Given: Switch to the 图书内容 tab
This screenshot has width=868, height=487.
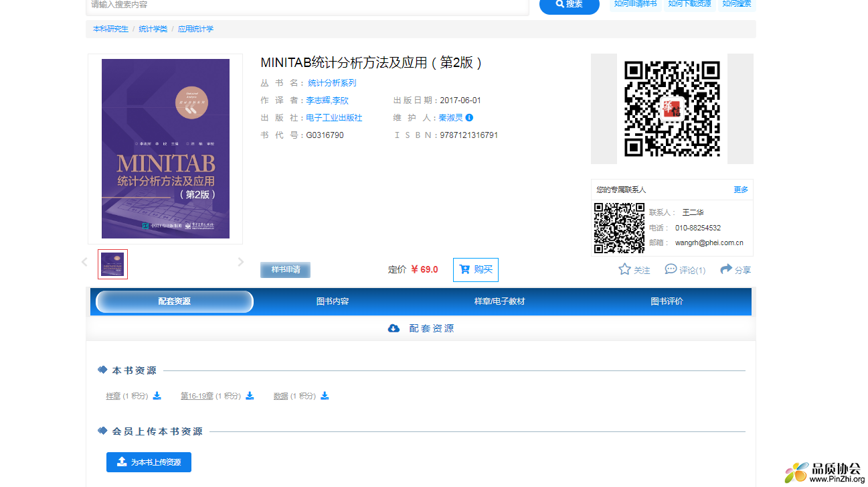Looking at the screenshot, I should (x=333, y=301).
